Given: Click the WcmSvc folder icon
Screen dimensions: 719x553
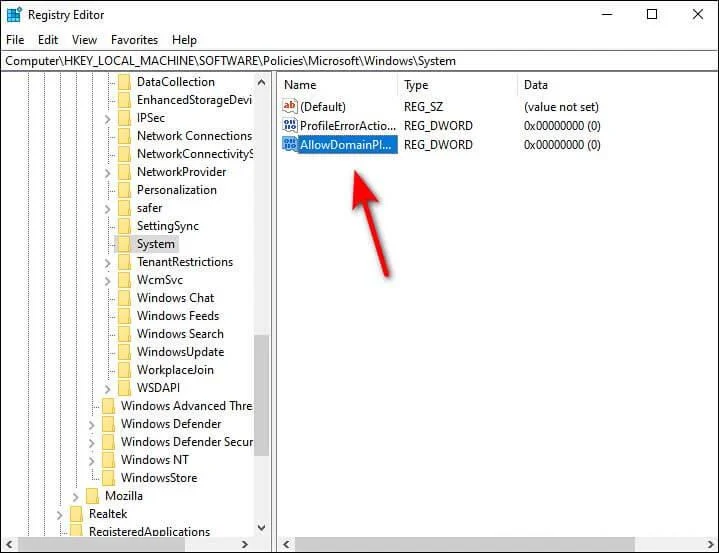Looking at the screenshot, I should coord(124,280).
